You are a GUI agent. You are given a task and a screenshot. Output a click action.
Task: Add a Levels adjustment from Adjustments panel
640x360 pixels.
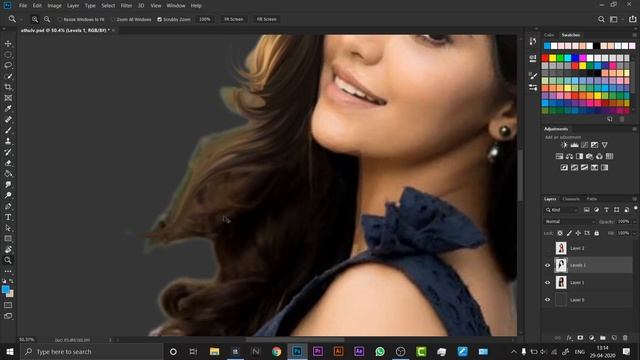(574, 145)
